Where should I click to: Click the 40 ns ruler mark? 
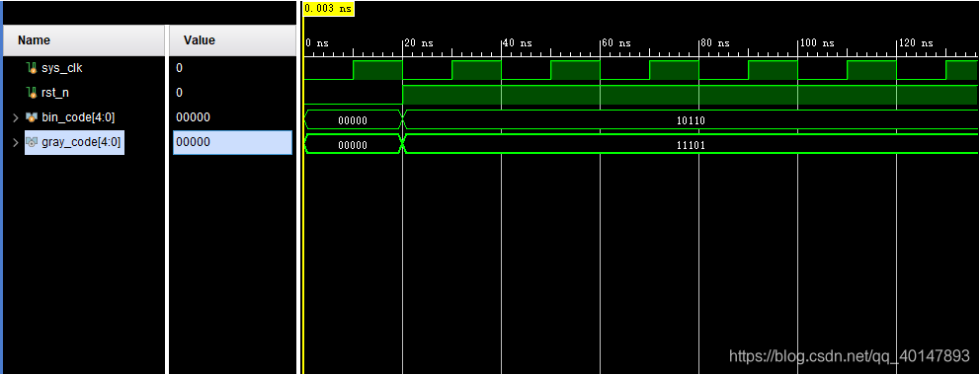point(518,43)
